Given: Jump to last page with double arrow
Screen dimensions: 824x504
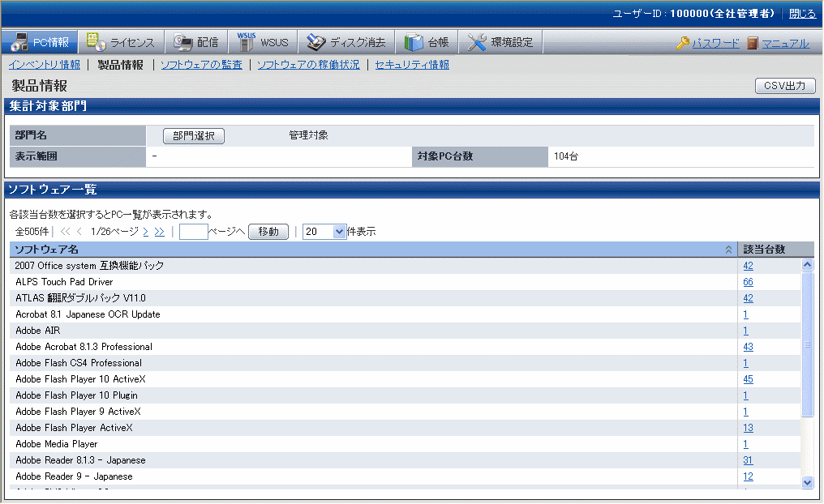Looking at the screenshot, I should point(159,232).
